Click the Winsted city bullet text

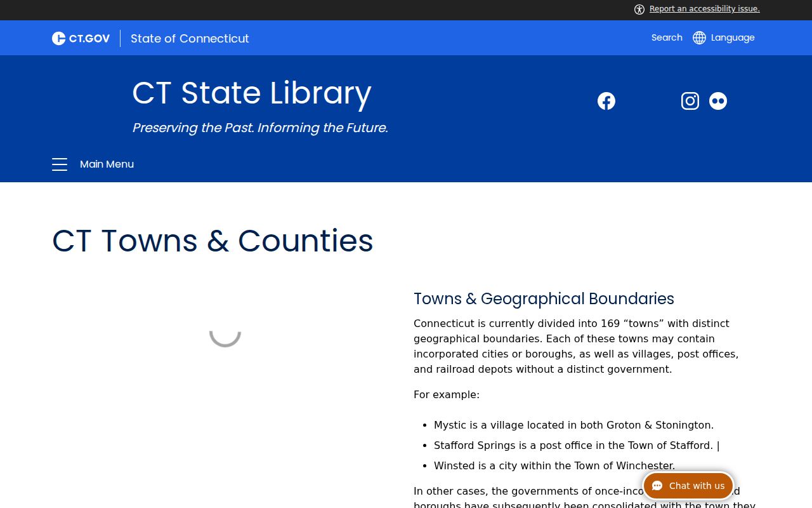point(554,465)
